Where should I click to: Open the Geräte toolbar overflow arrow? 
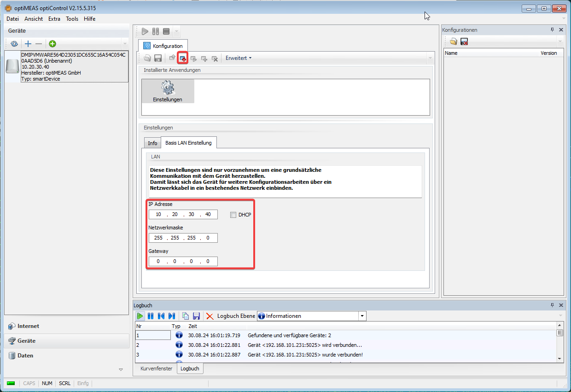[x=125, y=44]
